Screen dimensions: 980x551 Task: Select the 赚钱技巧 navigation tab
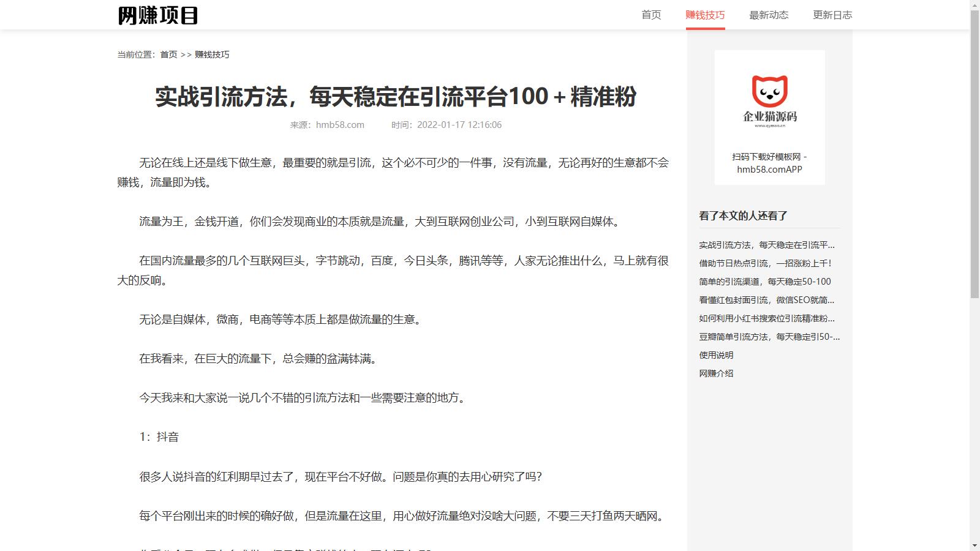click(705, 15)
